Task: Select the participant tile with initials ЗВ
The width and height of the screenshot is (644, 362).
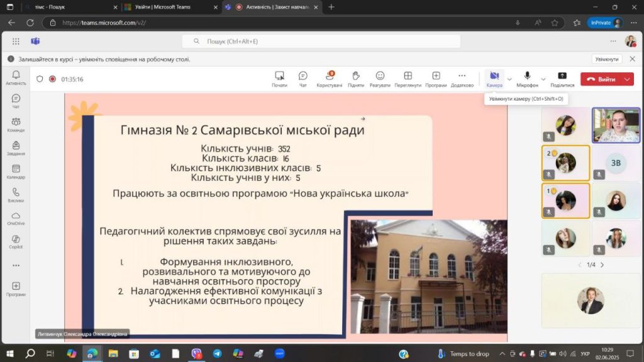Action: coord(616,163)
